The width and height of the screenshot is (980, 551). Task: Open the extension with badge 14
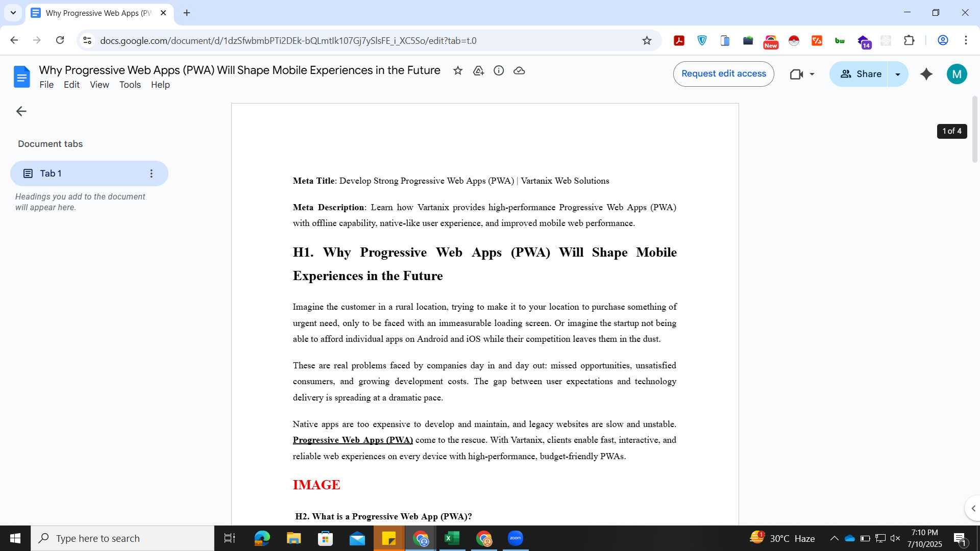(x=864, y=42)
